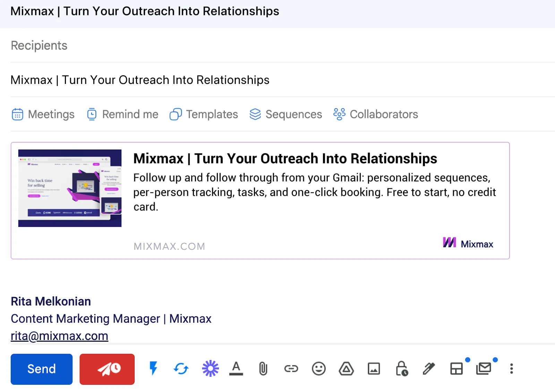Viewport: 555px width, 392px height.
Task: Open the link card headline title
Action: coord(285,159)
